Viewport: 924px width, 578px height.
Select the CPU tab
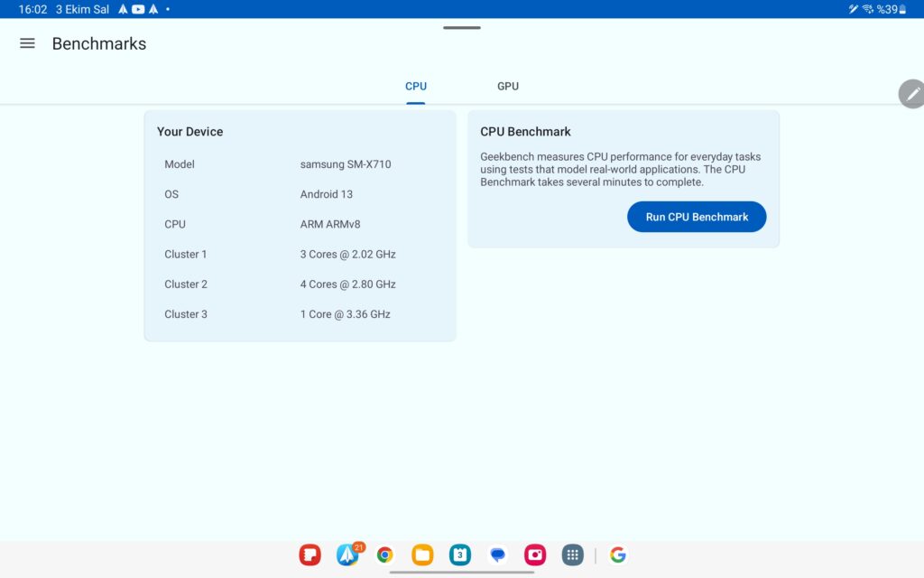(x=415, y=86)
